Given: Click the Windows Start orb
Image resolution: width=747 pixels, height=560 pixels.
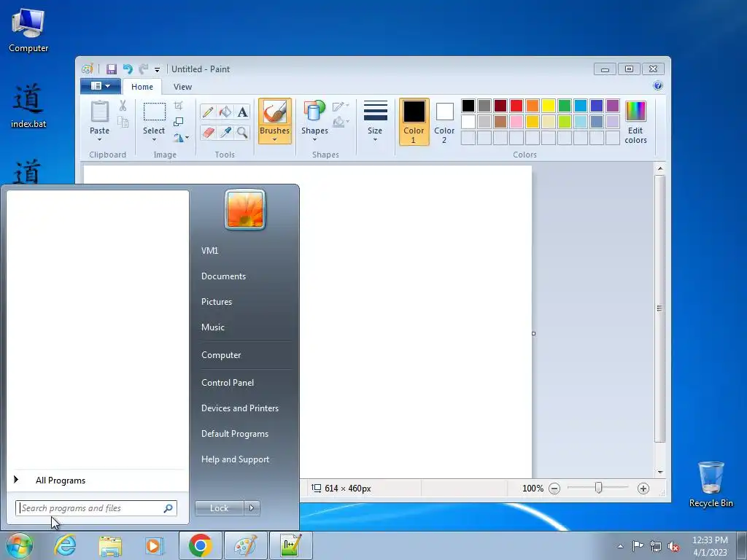Looking at the screenshot, I should coord(20,545).
